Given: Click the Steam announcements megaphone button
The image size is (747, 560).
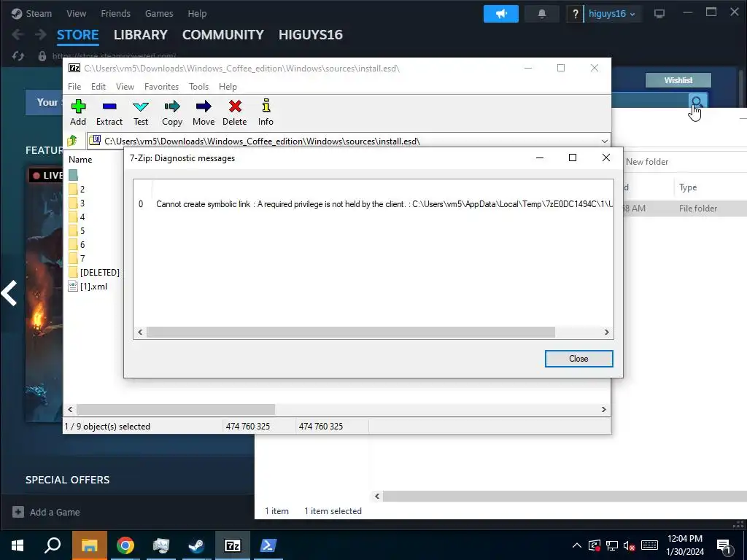Looking at the screenshot, I should [x=500, y=14].
